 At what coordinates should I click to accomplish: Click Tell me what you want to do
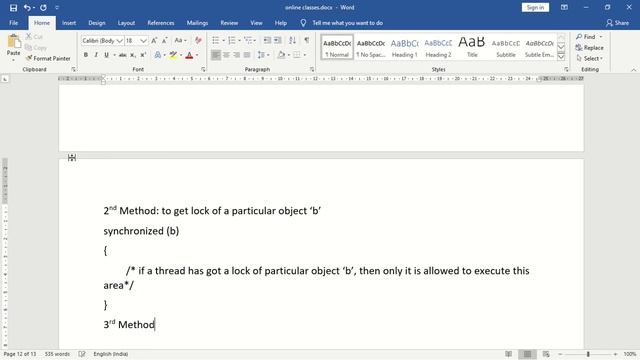(347, 23)
